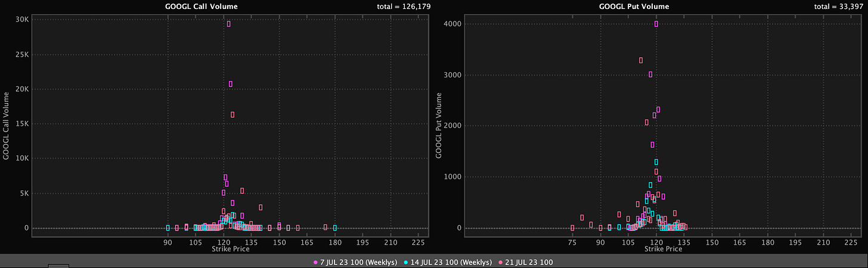Click the 4000 label on put volume axis
Screen dimensions: 868x268
point(452,24)
